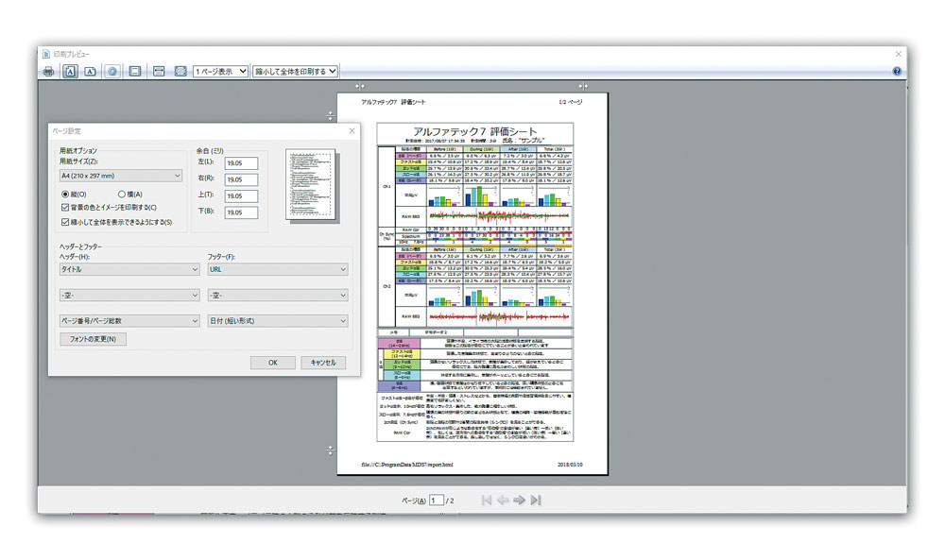Toggle headers and footers toolbar icon
Viewport: 945px width, 560px height.
tap(135, 71)
